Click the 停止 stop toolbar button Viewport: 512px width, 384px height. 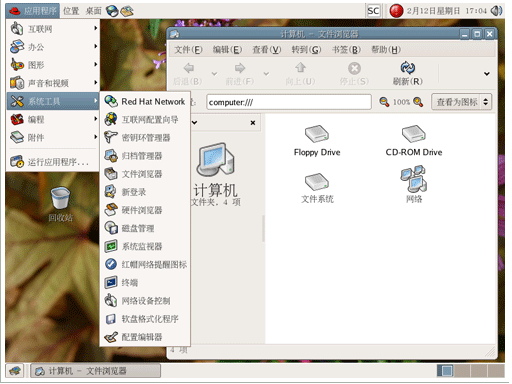pos(354,73)
